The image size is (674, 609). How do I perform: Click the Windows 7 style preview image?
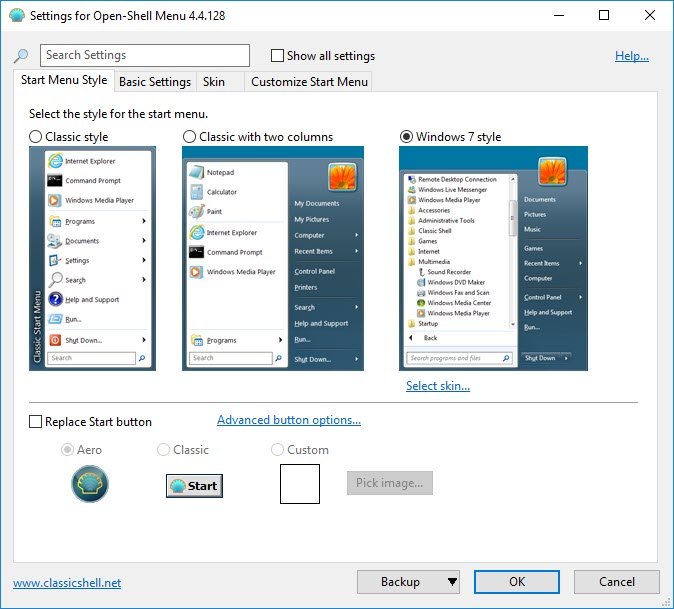(x=493, y=258)
